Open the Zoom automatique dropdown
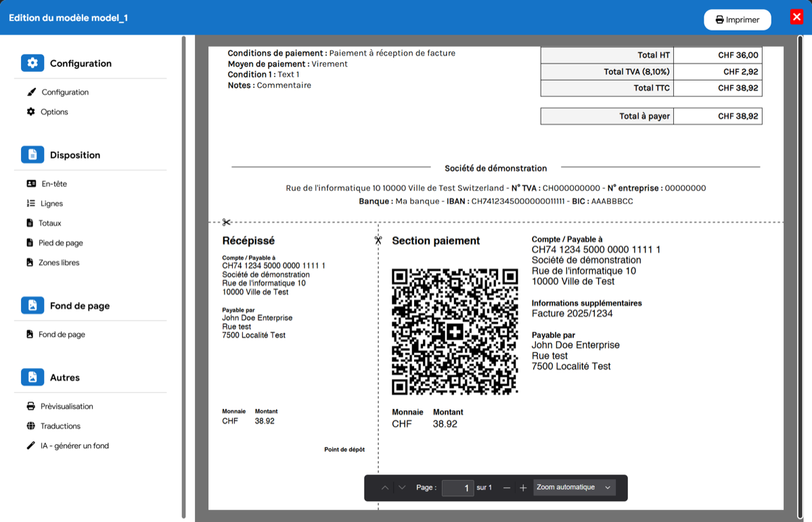 pos(574,487)
